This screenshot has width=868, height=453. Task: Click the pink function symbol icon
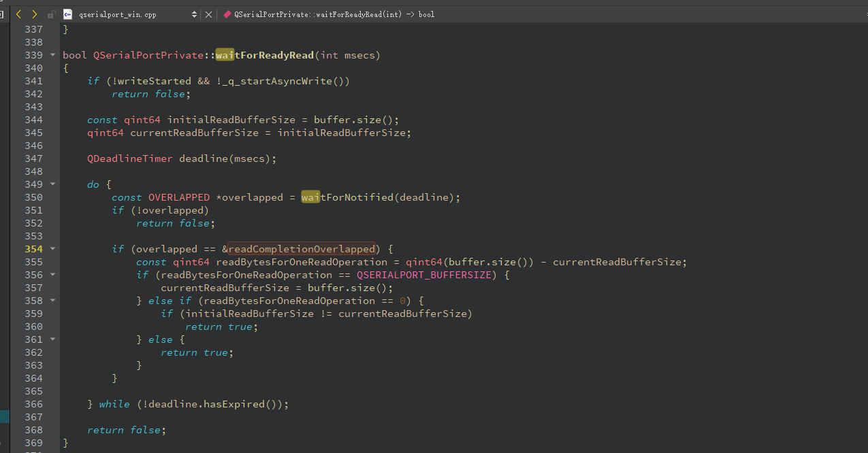pos(227,14)
